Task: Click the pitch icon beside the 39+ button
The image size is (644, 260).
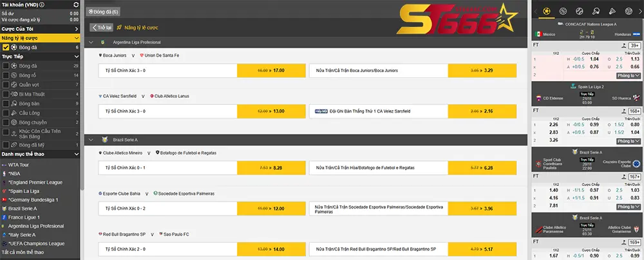Action: pos(624,46)
